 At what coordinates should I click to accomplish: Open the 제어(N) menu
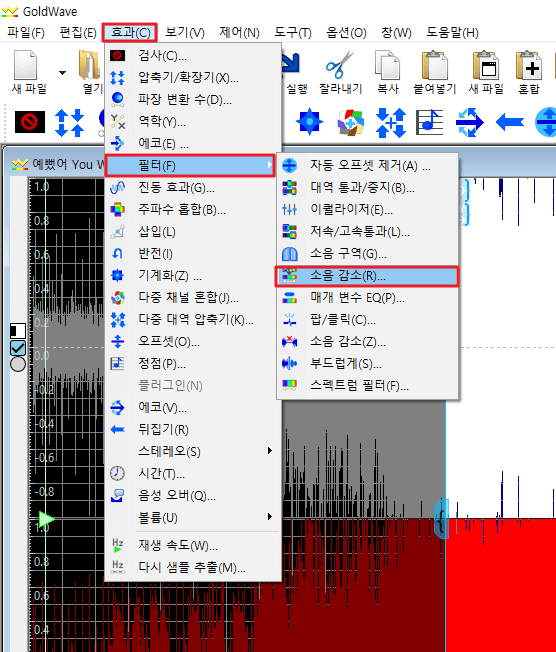point(239,32)
